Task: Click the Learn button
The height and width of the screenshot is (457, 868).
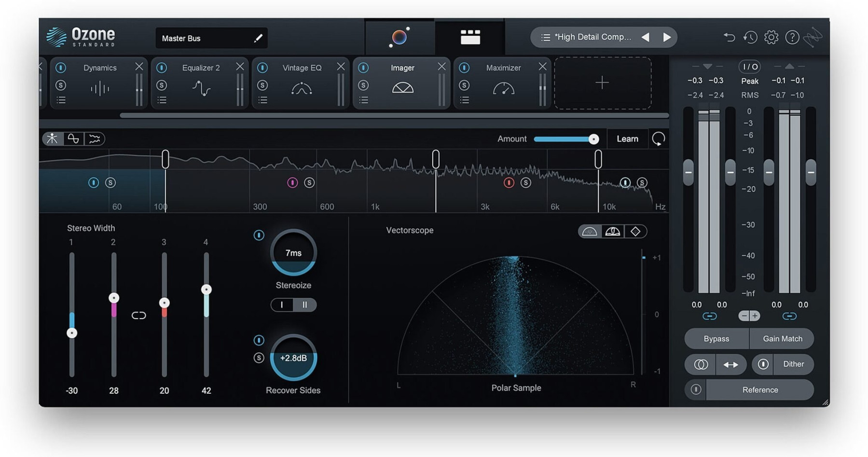Action: 627,139
